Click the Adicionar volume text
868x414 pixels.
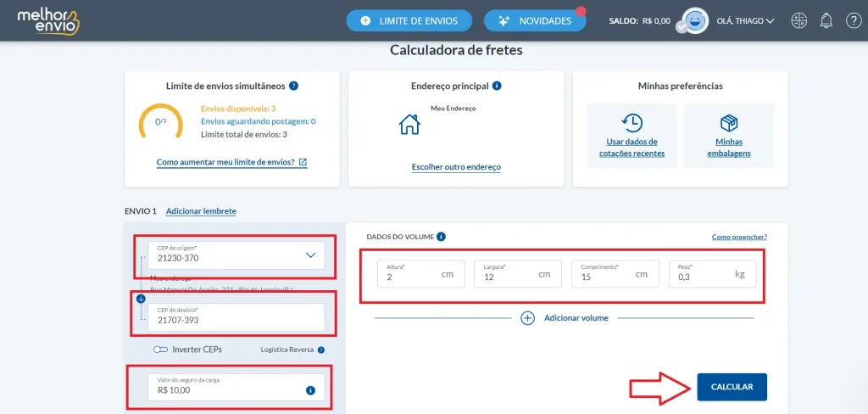pyautogui.click(x=576, y=318)
